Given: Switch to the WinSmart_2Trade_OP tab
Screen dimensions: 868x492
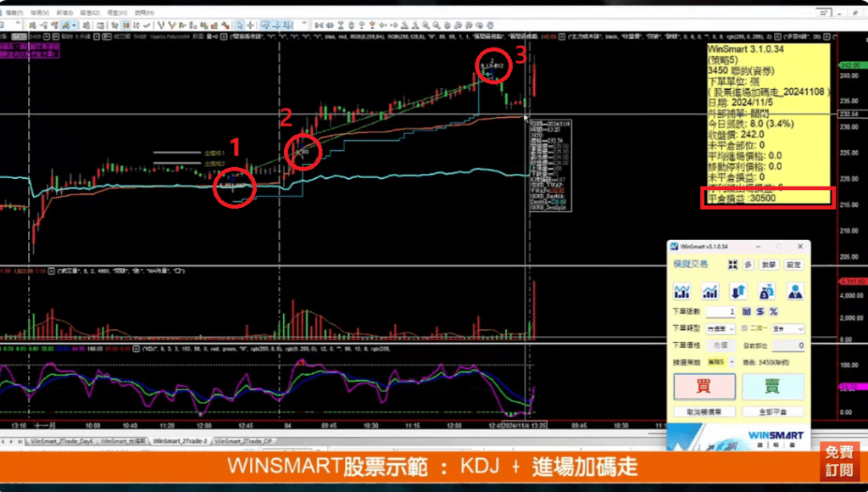Looking at the screenshot, I should [x=243, y=441].
